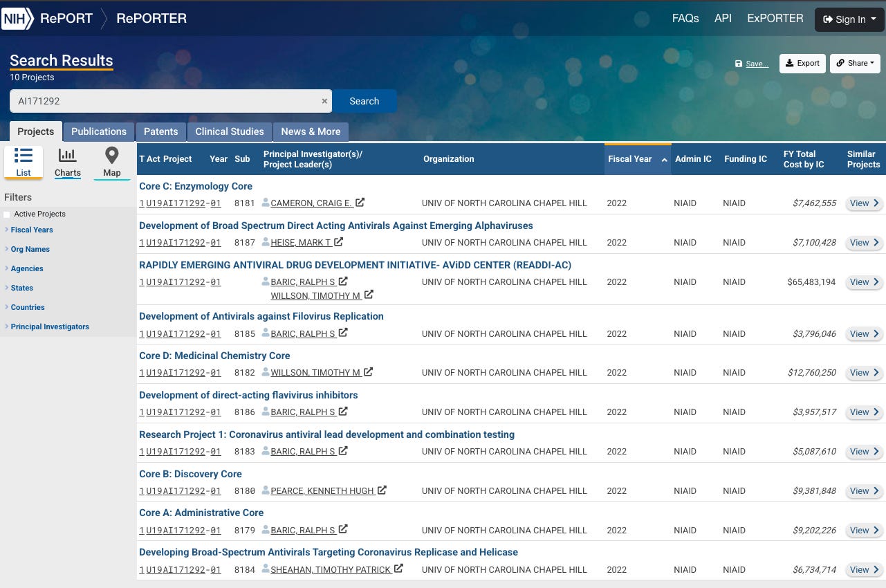Clear the AI171292 search text
Viewport: 886px width, 588px height.
(324, 101)
